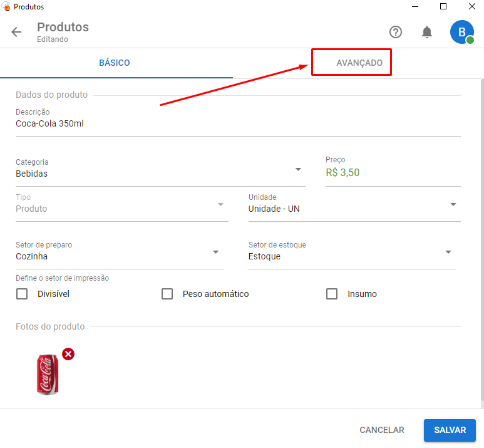The image size is (484, 448).
Task: Click the back arrow next to Produtos
Action: tap(16, 33)
